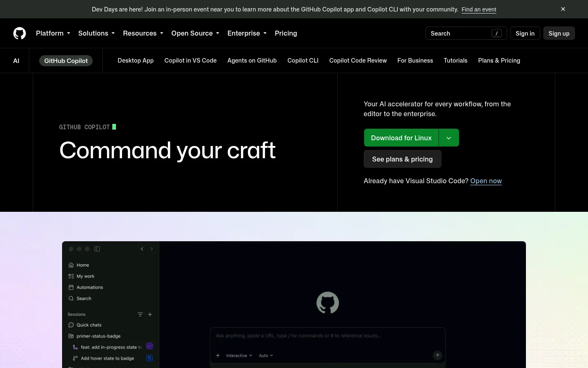Click the Open now link
The width and height of the screenshot is (588, 368).
coord(486,181)
